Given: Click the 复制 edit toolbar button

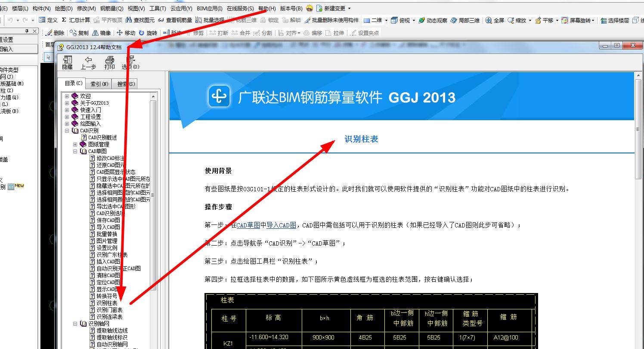Looking at the screenshot, I should (x=79, y=33).
